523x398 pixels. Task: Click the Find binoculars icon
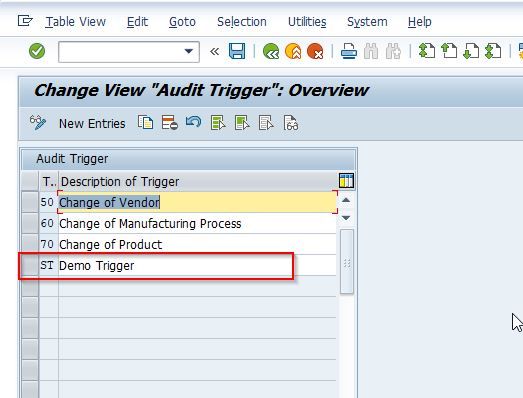tap(371, 51)
